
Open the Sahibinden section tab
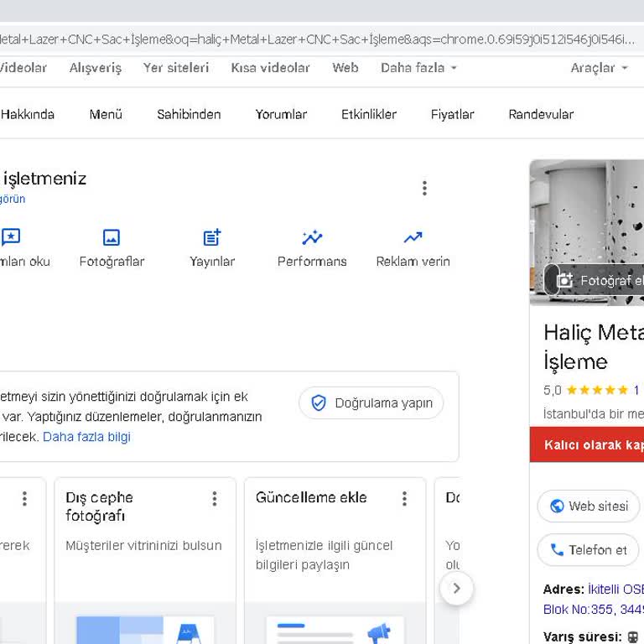(189, 114)
